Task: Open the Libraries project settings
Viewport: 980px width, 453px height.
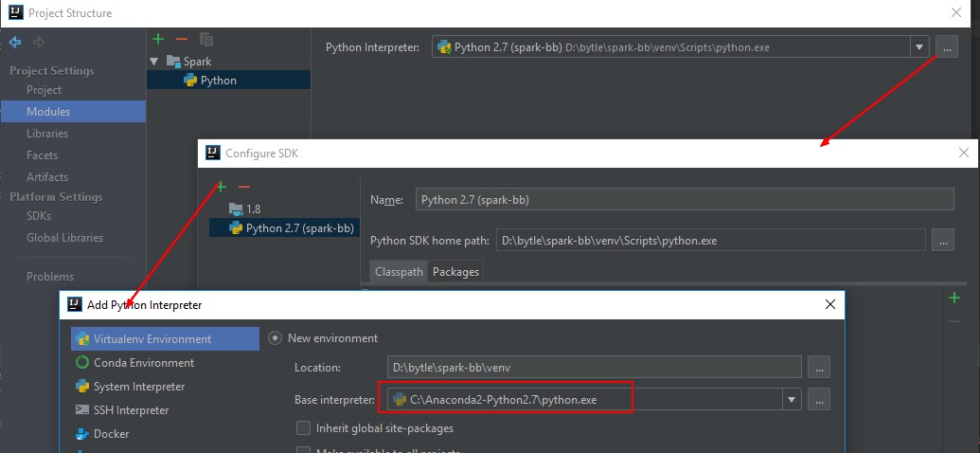Action: click(47, 134)
